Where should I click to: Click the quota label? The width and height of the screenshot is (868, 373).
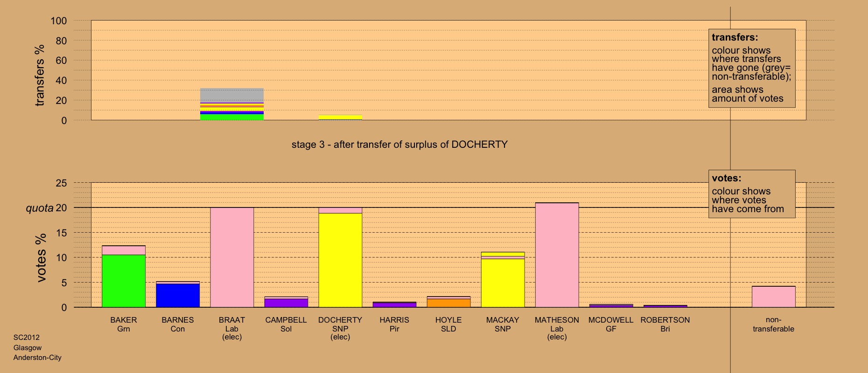pos(39,208)
